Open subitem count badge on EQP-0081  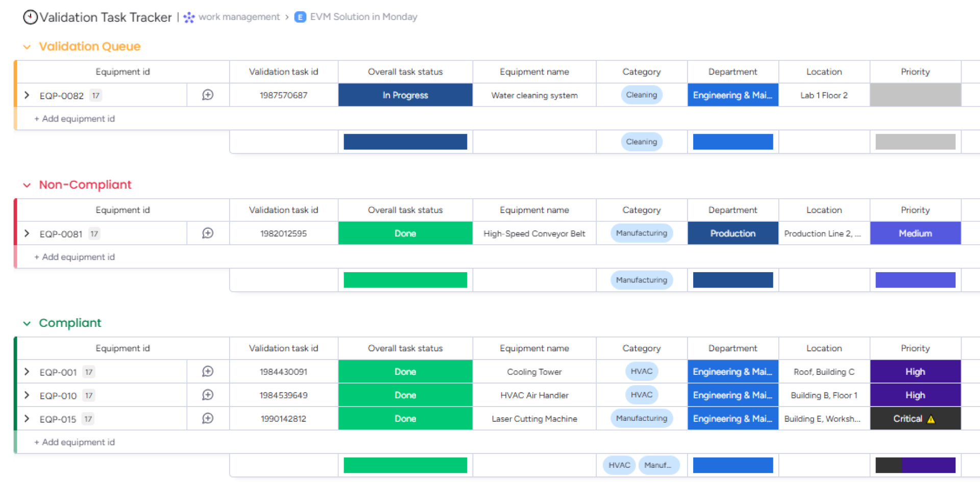pos(94,234)
